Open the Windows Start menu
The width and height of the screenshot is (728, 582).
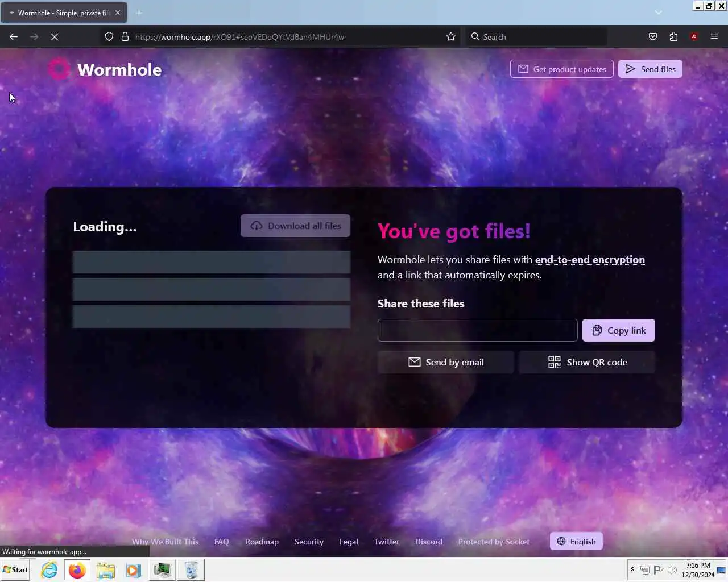click(x=16, y=569)
